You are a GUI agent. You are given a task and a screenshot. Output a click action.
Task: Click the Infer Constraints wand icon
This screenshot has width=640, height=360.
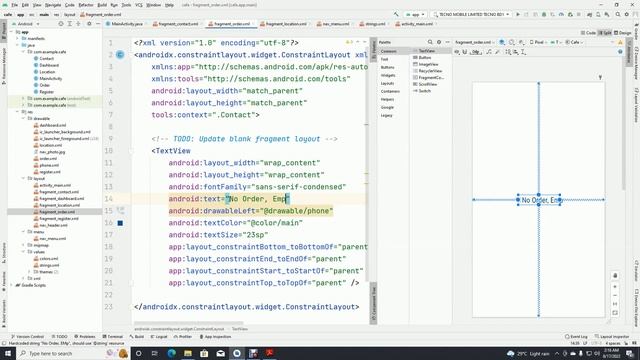pyautogui.click(x=498, y=52)
